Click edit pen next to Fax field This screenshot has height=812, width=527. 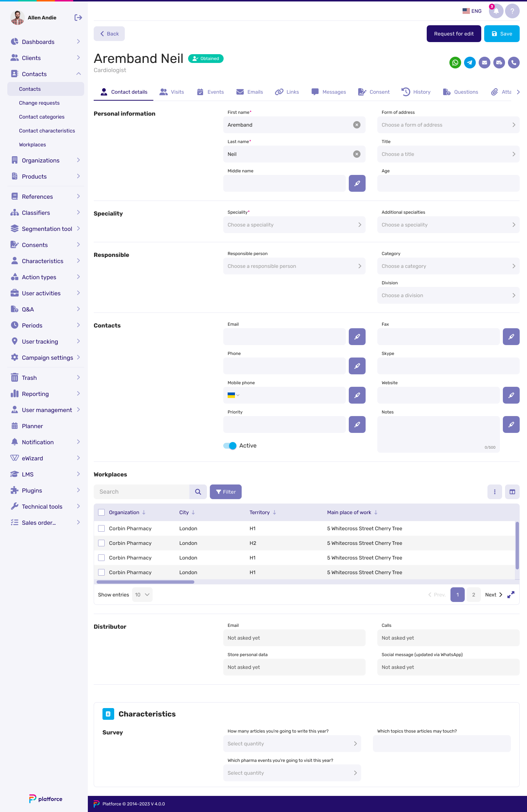coord(511,337)
